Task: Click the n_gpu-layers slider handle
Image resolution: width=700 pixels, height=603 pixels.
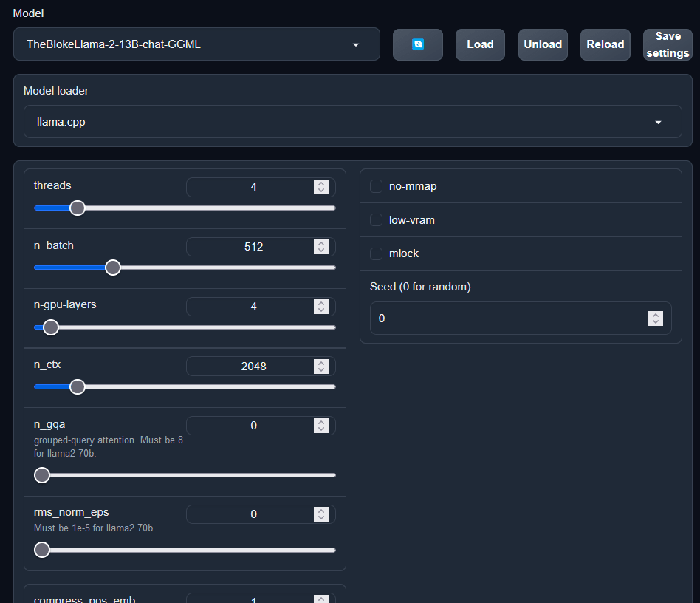Action: [50, 327]
